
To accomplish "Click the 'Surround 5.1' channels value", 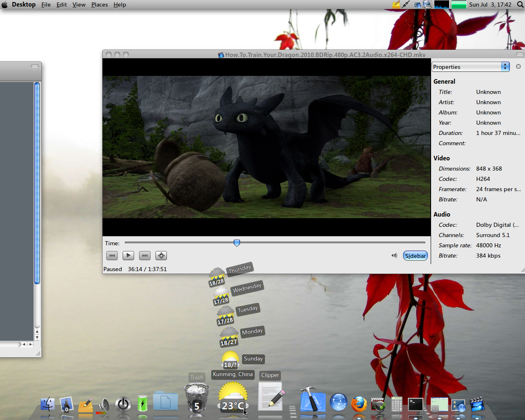I will point(493,235).
